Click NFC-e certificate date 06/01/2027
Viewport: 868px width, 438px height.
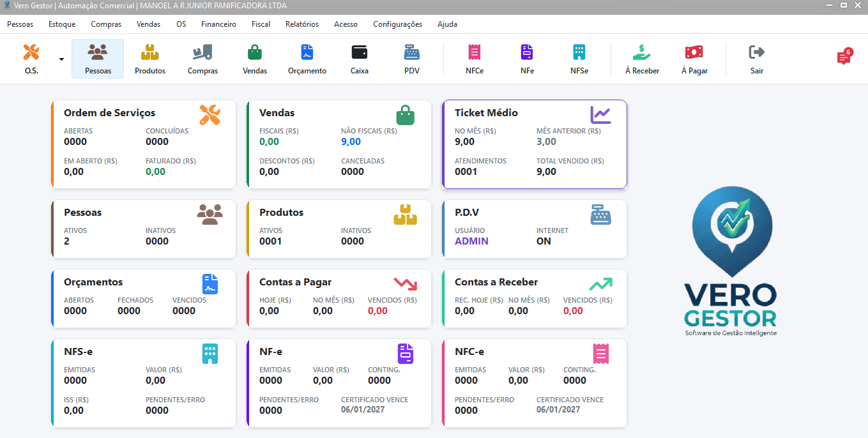pyautogui.click(x=558, y=409)
